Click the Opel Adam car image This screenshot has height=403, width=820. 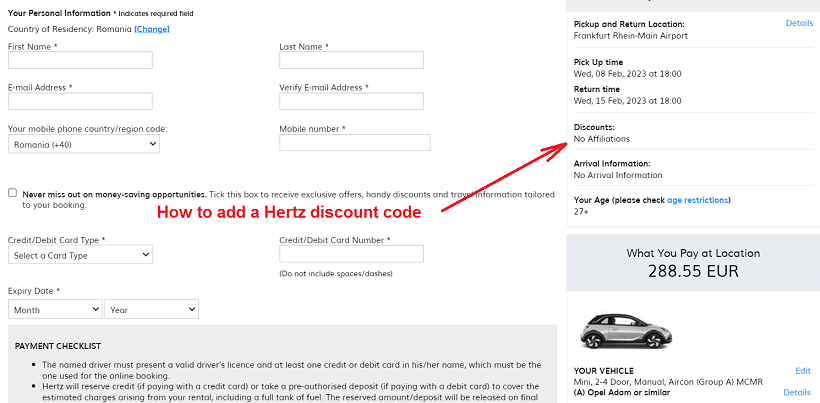pyautogui.click(x=625, y=332)
